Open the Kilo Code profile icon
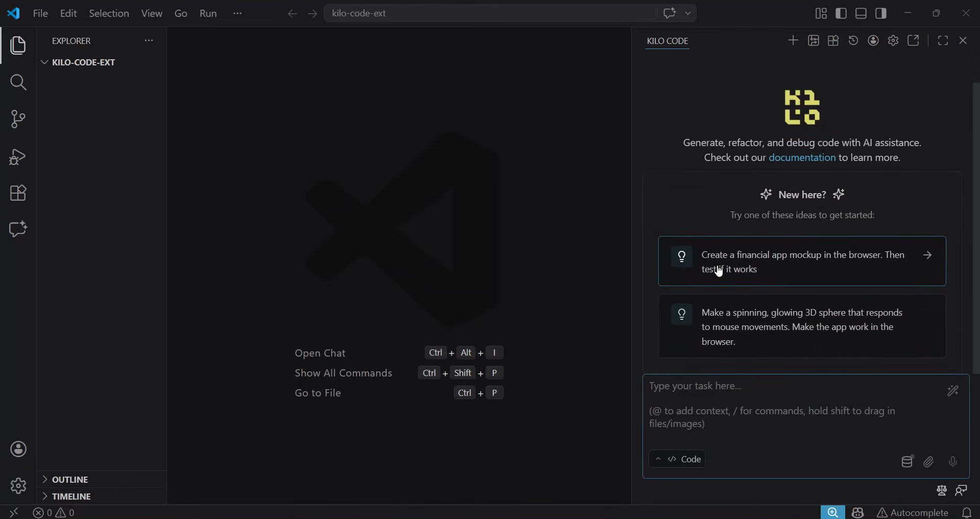This screenshot has width=980, height=519. pyautogui.click(x=874, y=40)
